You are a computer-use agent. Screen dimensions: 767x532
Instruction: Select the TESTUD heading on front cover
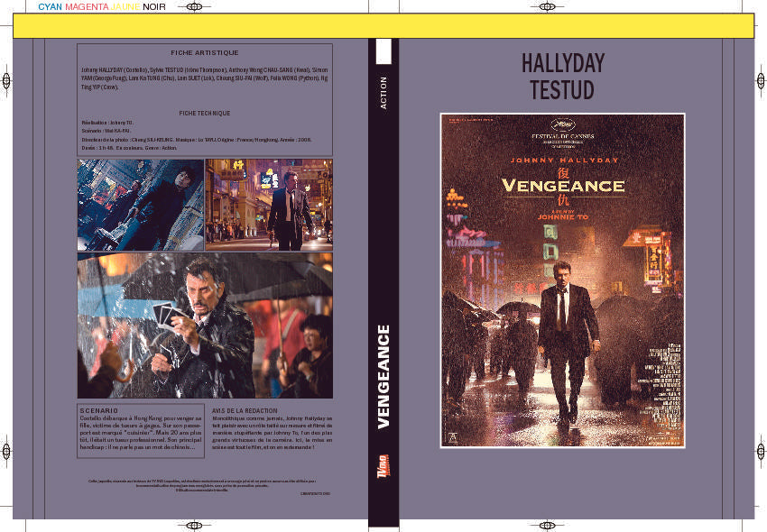pyautogui.click(x=562, y=90)
